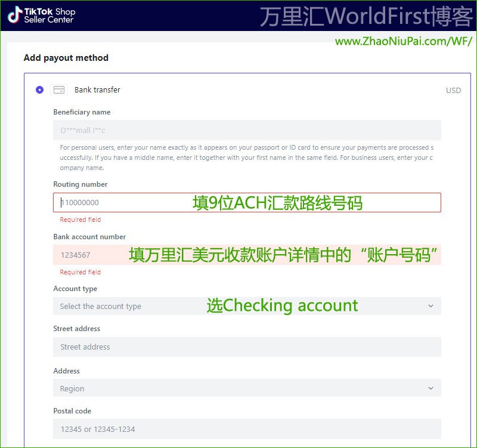Screen dimensions: 477x448
Task: Click the Postal code label
Action: 72,411
